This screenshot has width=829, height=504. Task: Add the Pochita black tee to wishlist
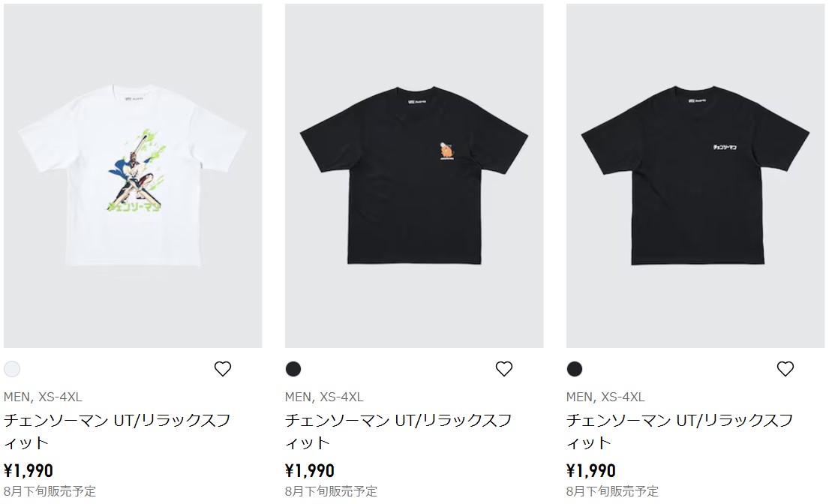click(504, 369)
